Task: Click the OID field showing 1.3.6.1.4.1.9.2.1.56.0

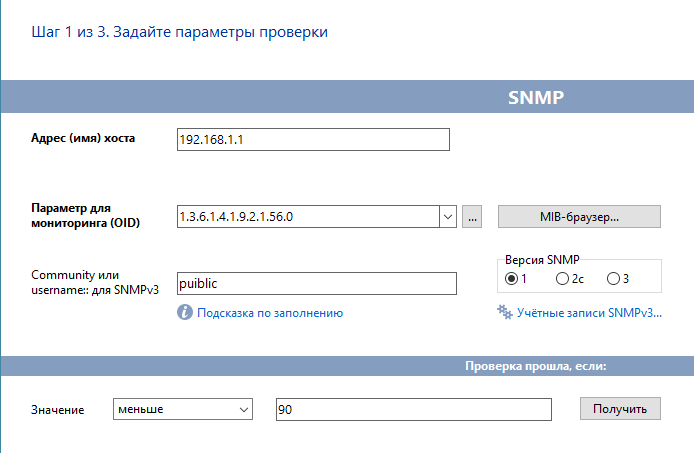Action: click(x=308, y=217)
